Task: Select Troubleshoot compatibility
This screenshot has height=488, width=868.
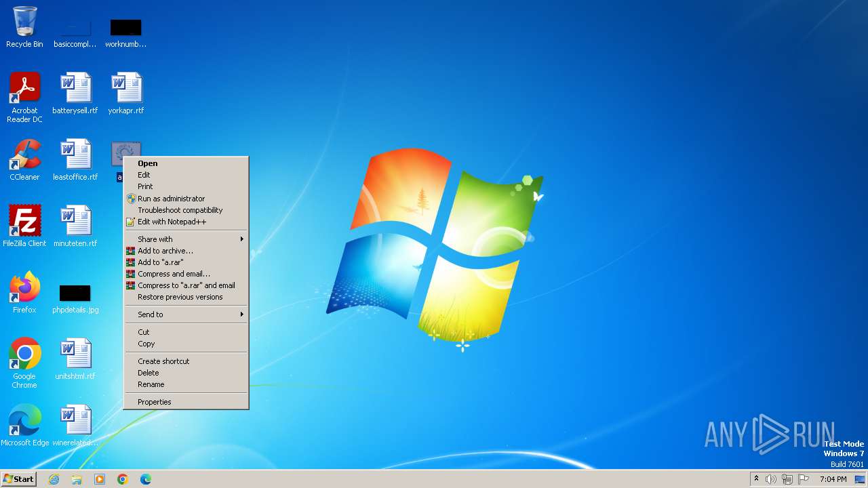Action: pos(186,210)
